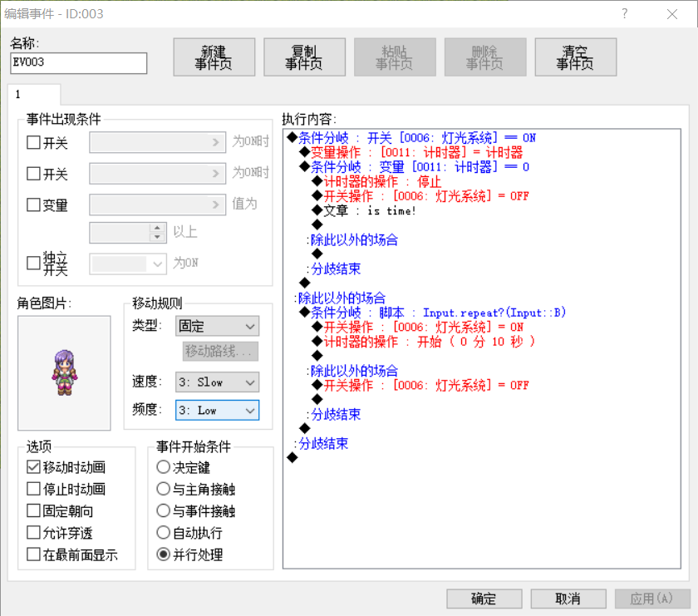Screen dimensions: 698x616
Task: Click the character sprite image box
Action: (64, 373)
